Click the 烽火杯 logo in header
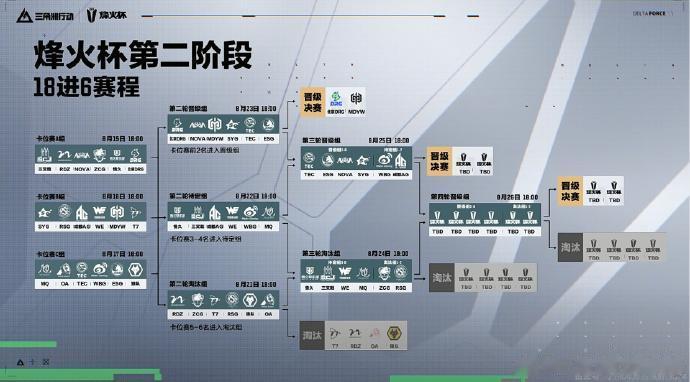Viewport: 690px width, 382px height. [106, 15]
